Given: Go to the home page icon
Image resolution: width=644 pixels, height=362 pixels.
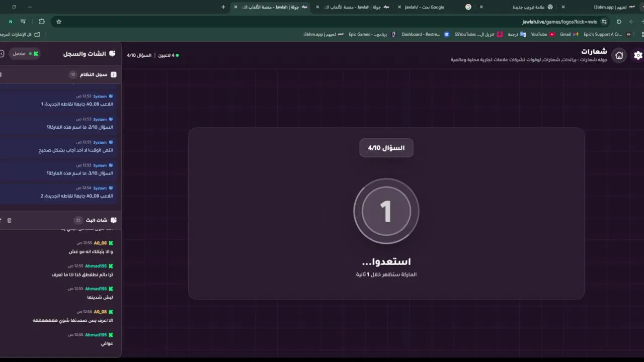Looking at the screenshot, I should coord(619,55).
